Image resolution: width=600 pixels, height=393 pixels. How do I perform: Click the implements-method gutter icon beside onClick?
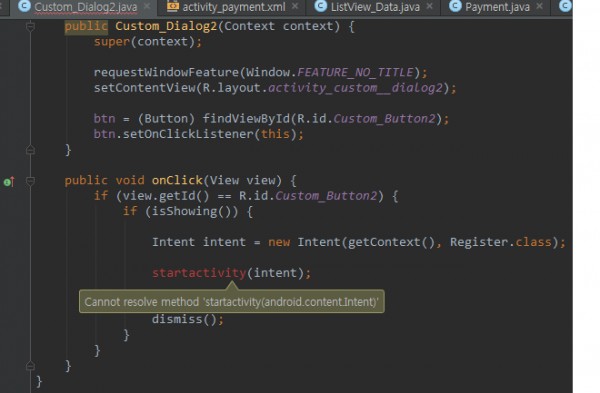point(9,182)
